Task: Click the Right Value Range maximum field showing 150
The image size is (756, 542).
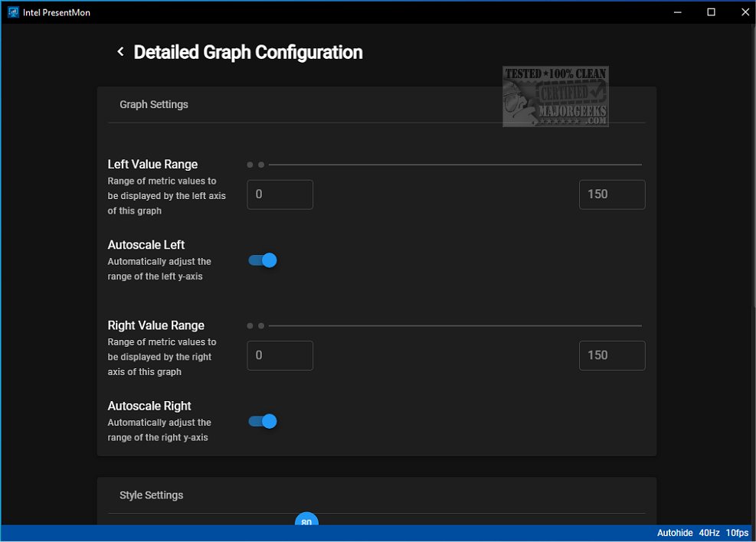Action: pos(611,355)
